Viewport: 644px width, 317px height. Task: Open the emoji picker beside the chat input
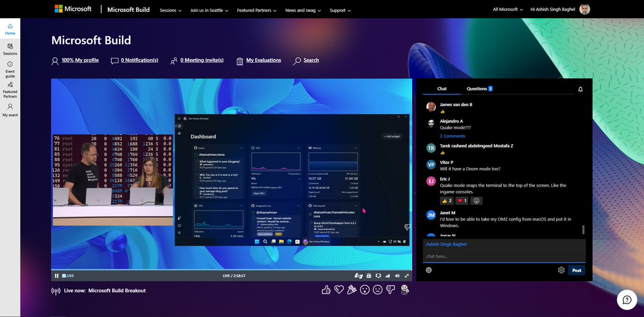pos(429,270)
